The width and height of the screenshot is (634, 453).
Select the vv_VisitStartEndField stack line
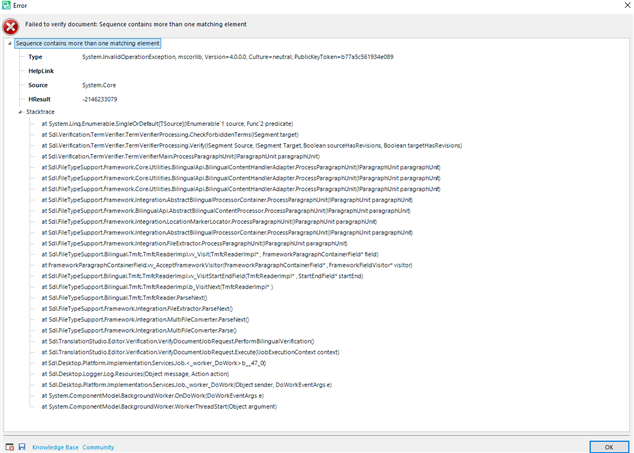tap(202, 276)
